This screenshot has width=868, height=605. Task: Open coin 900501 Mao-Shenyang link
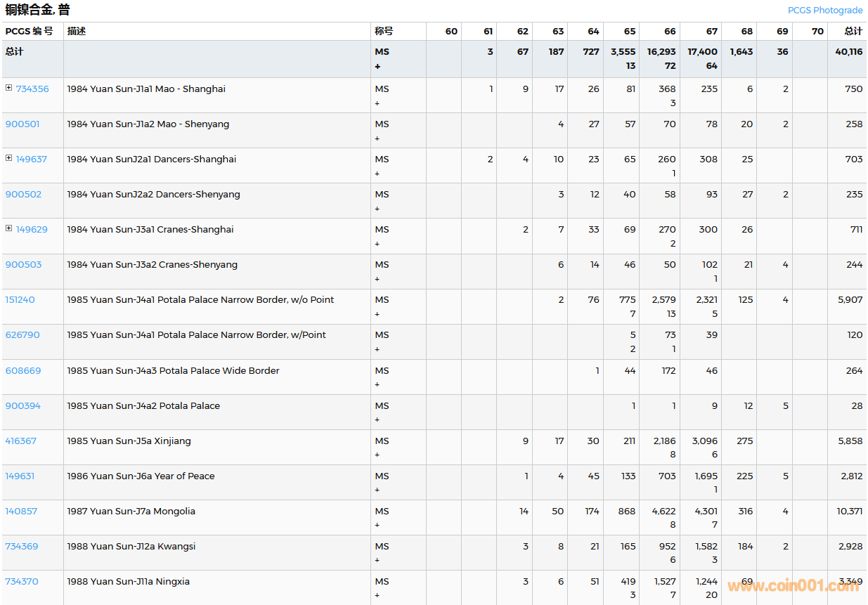point(22,124)
